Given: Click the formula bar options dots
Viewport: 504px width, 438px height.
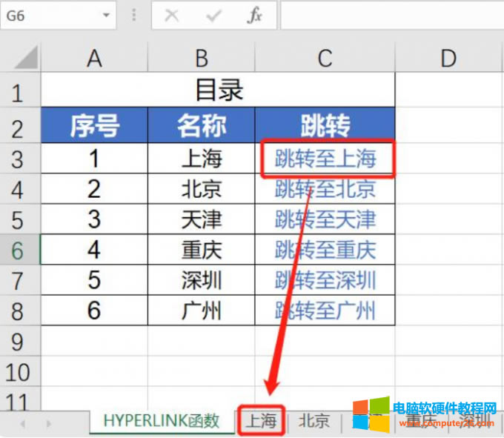Looking at the screenshot, I should click(x=133, y=16).
